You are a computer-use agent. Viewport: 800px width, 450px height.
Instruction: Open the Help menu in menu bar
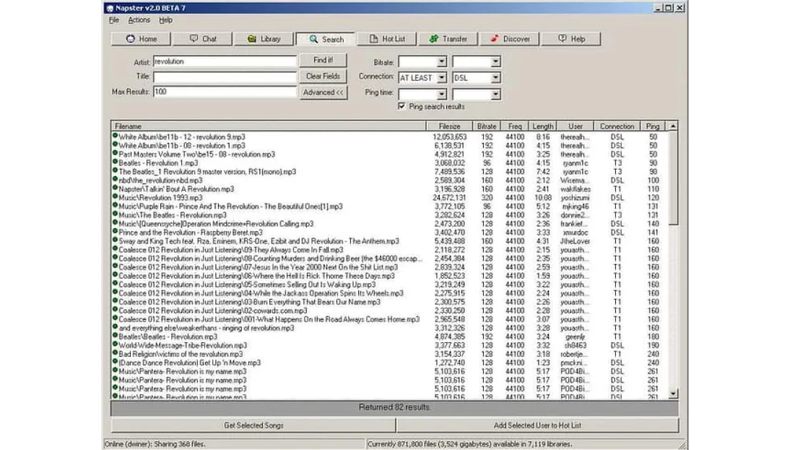click(x=165, y=20)
